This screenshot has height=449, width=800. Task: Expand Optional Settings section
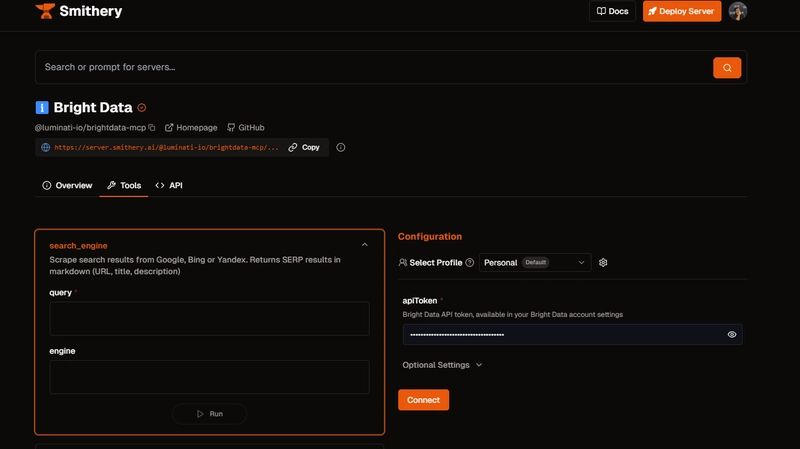[x=442, y=365]
